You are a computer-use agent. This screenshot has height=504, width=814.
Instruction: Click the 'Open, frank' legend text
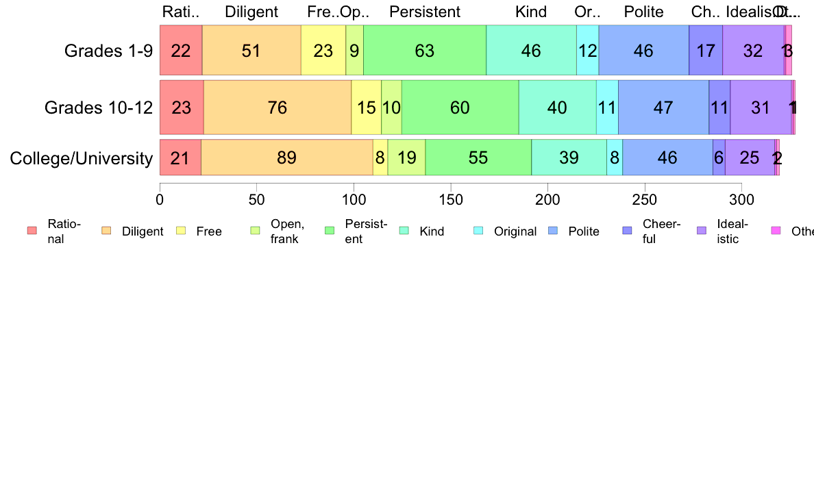[x=284, y=231]
